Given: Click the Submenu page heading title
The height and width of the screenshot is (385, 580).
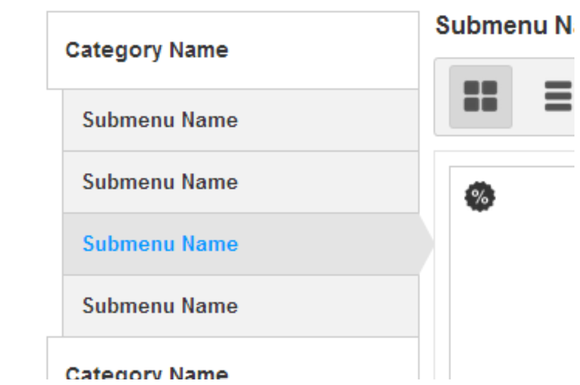Looking at the screenshot, I should click(505, 25).
